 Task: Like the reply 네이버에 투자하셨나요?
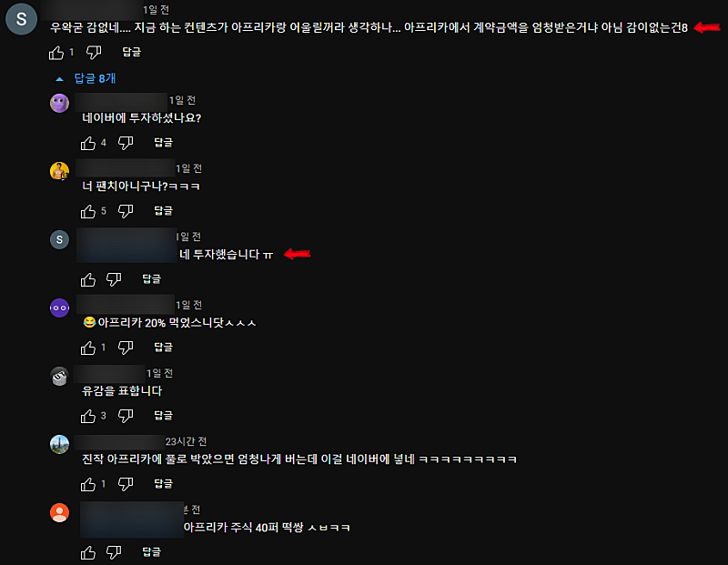click(87, 143)
